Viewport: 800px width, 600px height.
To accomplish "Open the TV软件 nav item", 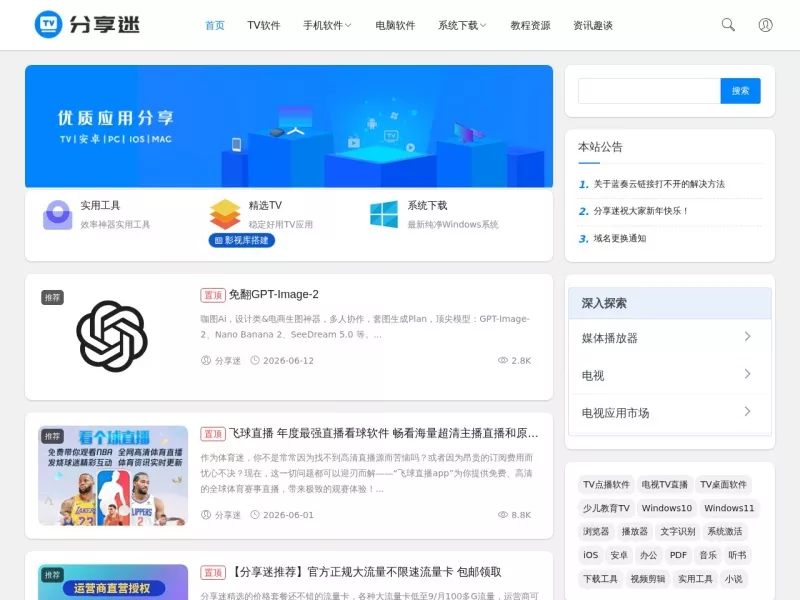I will (x=264, y=25).
